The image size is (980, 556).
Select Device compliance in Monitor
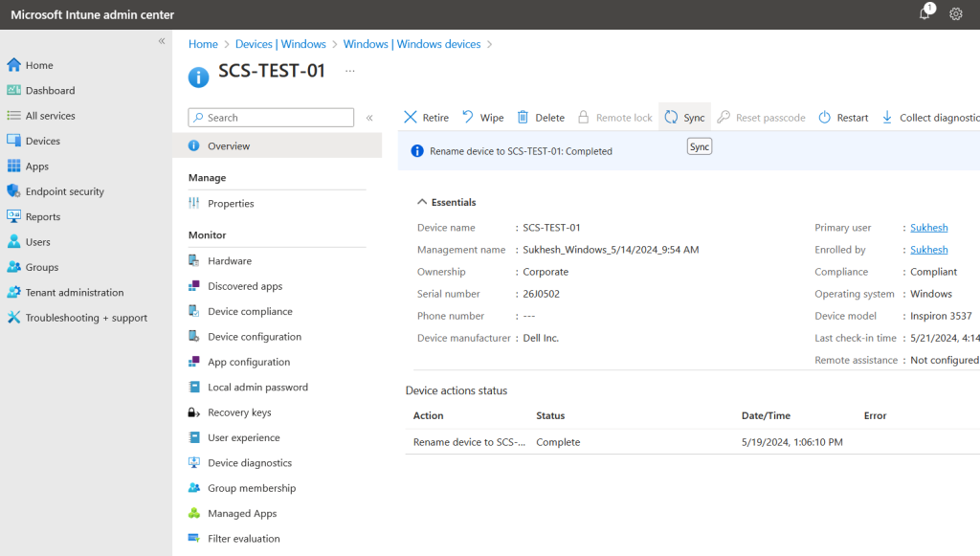tap(250, 312)
